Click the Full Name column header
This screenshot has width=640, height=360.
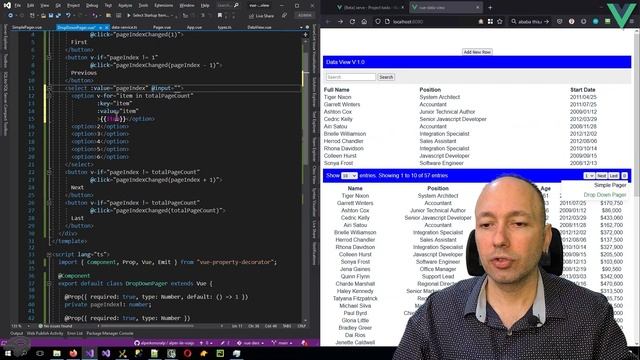point(336,90)
